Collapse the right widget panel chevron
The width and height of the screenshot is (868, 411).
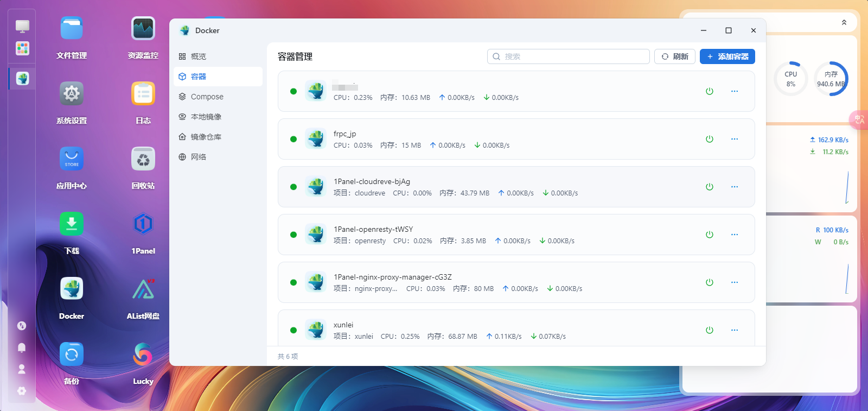point(844,22)
